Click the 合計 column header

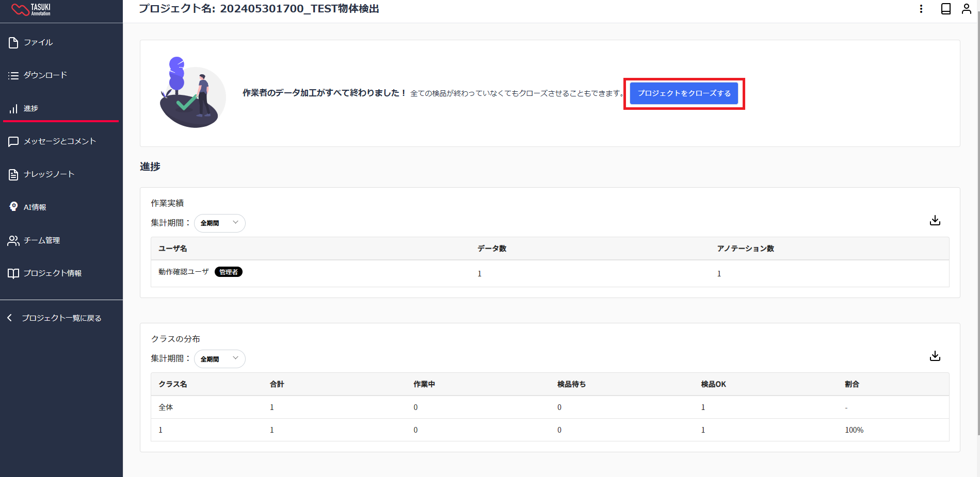coord(277,384)
